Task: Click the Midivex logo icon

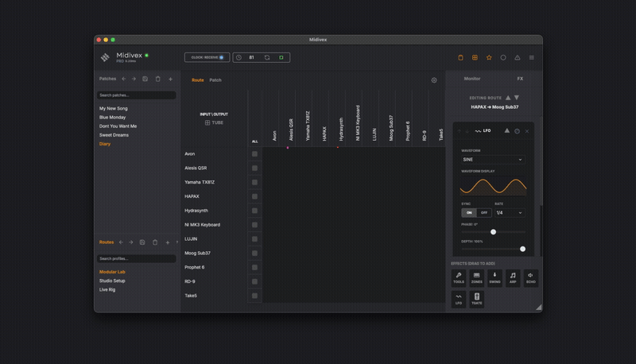Action: (x=105, y=57)
